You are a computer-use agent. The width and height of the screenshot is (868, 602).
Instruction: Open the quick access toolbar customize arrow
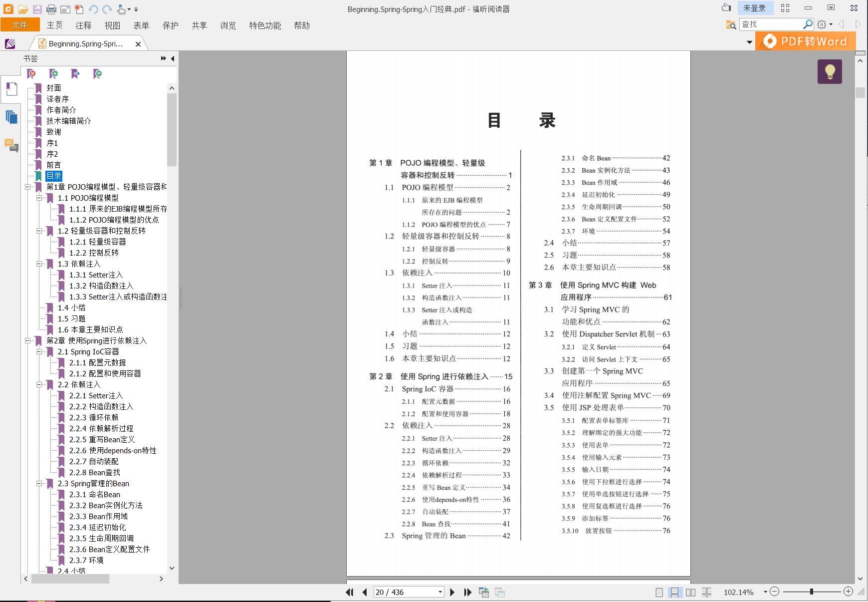(136, 9)
